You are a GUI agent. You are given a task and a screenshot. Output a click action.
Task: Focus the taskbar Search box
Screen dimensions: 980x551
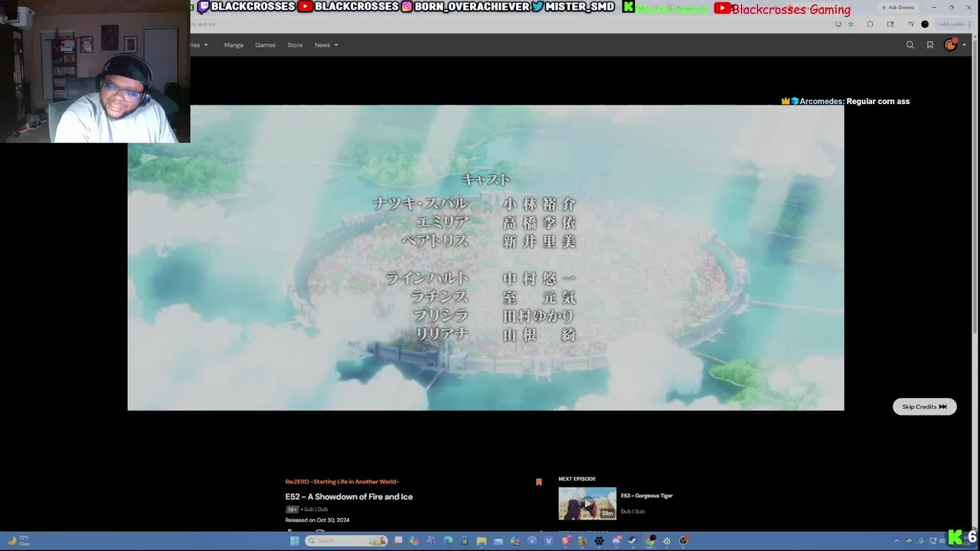346,541
